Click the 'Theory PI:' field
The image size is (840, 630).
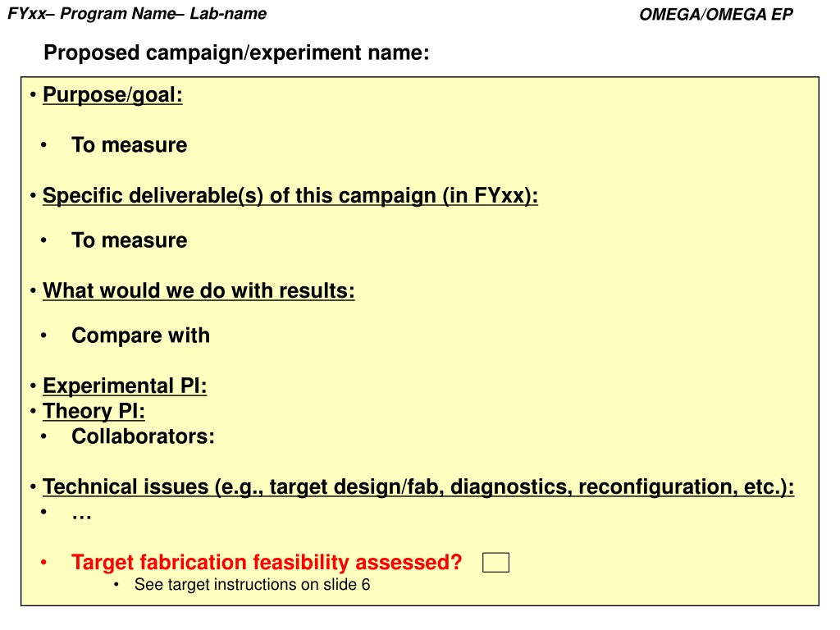tap(94, 411)
